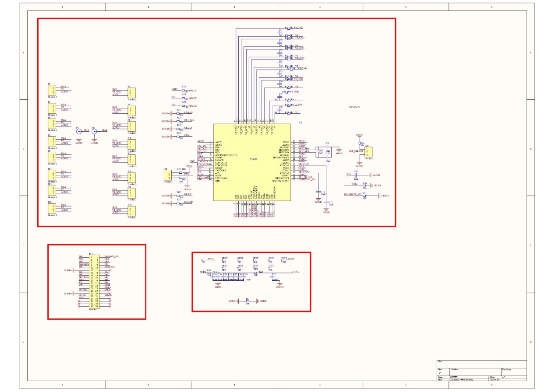This screenshot has width=555, height=392.
Task: Click resistor R5 between AGND and DGND
Action: tap(247, 301)
